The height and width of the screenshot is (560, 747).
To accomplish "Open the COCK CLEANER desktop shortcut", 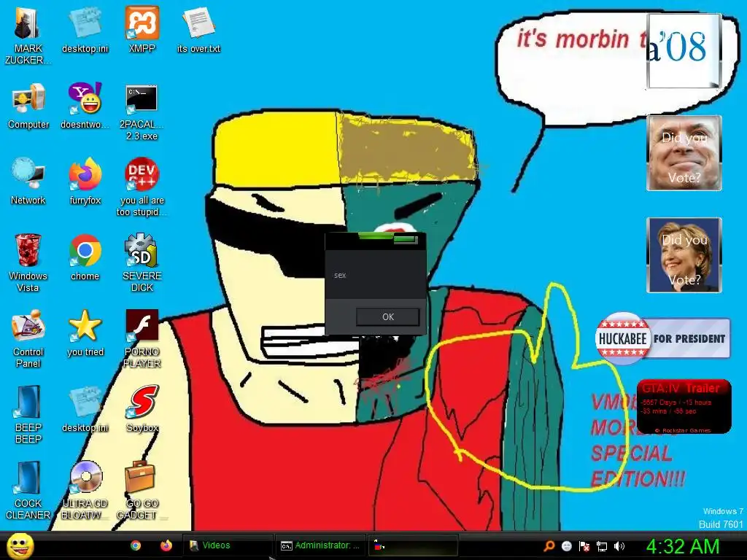I will tap(28, 491).
